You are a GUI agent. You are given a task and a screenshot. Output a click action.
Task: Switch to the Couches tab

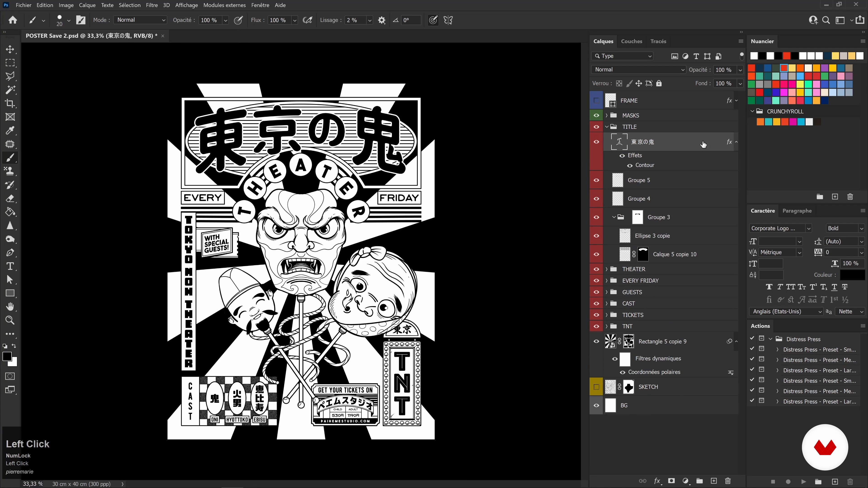[x=632, y=41]
